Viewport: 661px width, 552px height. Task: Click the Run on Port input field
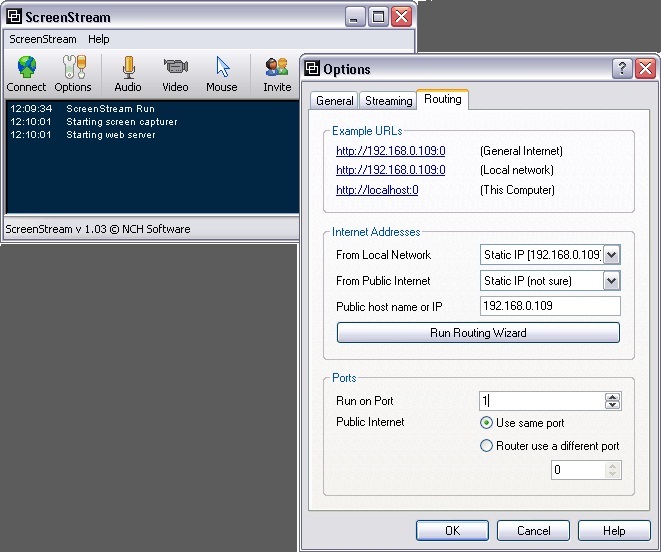click(542, 401)
